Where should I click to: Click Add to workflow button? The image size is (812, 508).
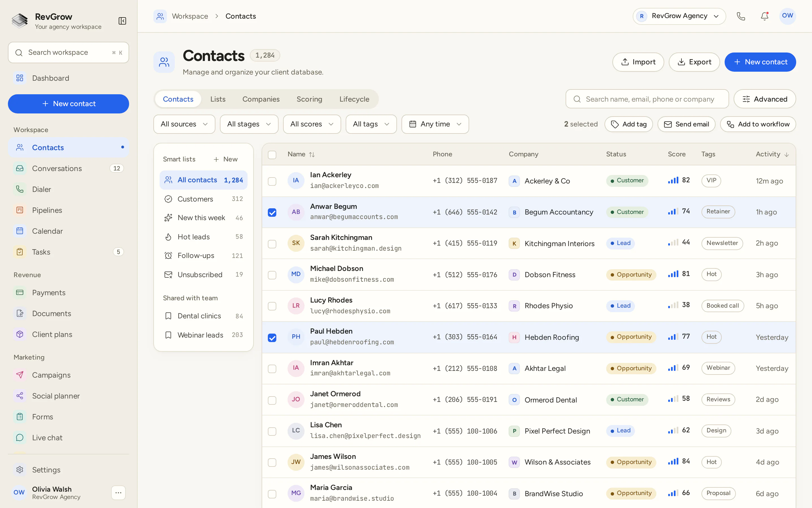pos(758,124)
